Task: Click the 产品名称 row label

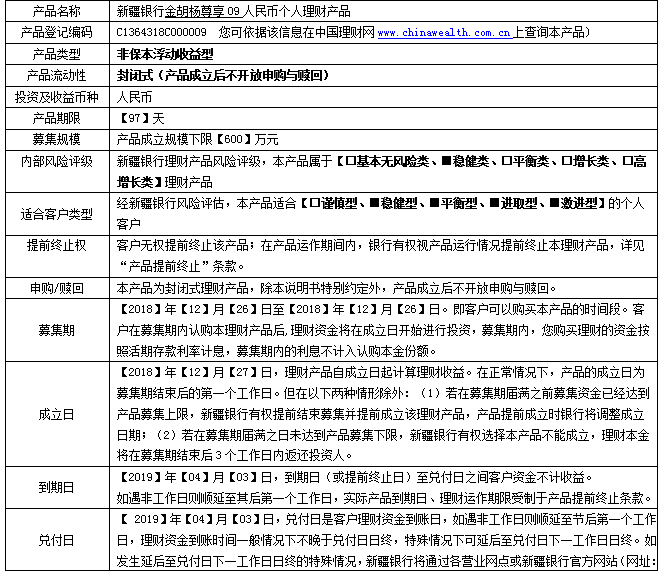Action: click(57, 11)
